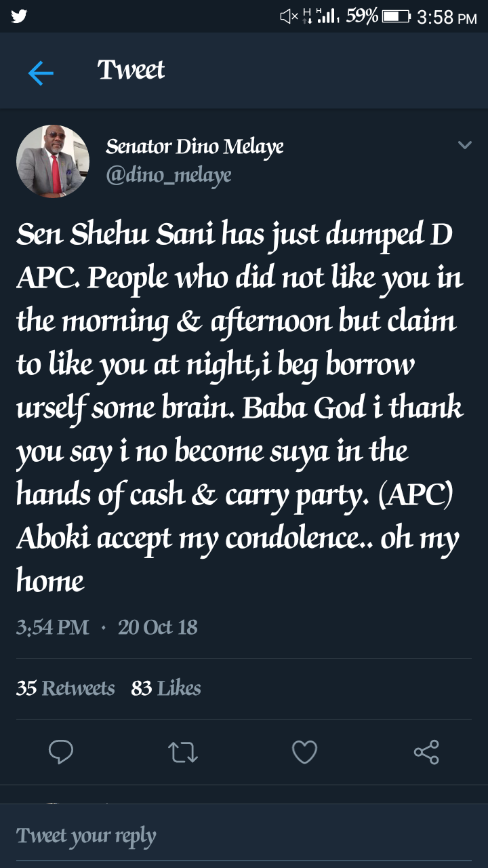The height and width of the screenshot is (868, 488).
Task: Open Dino Melaye's profile picture
Action: click(53, 161)
